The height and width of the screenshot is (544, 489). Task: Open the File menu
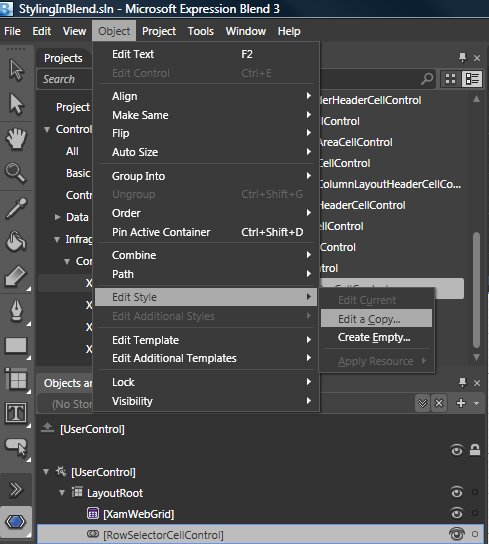click(x=12, y=31)
